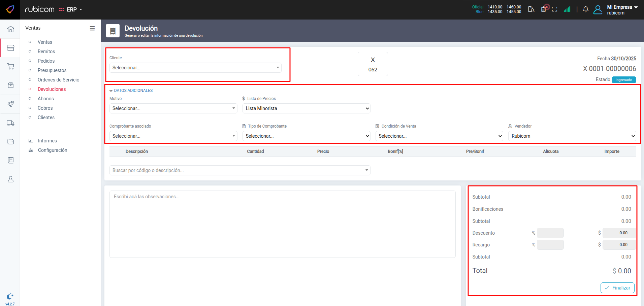
Task: Toggle fullscreen mode from top bar
Action: tap(554, 9)
